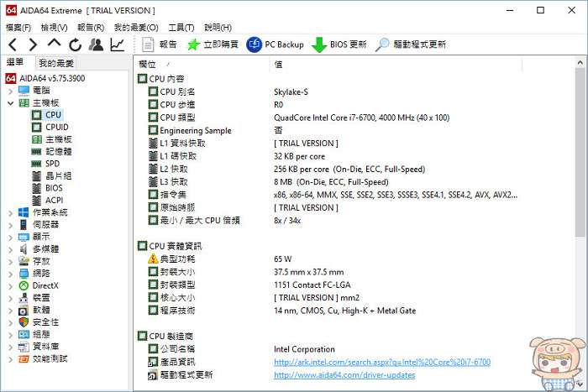This screenshot has width=588, height=392.
Task: Open the 我的最愛(O) menu
Action: point(136,28)
